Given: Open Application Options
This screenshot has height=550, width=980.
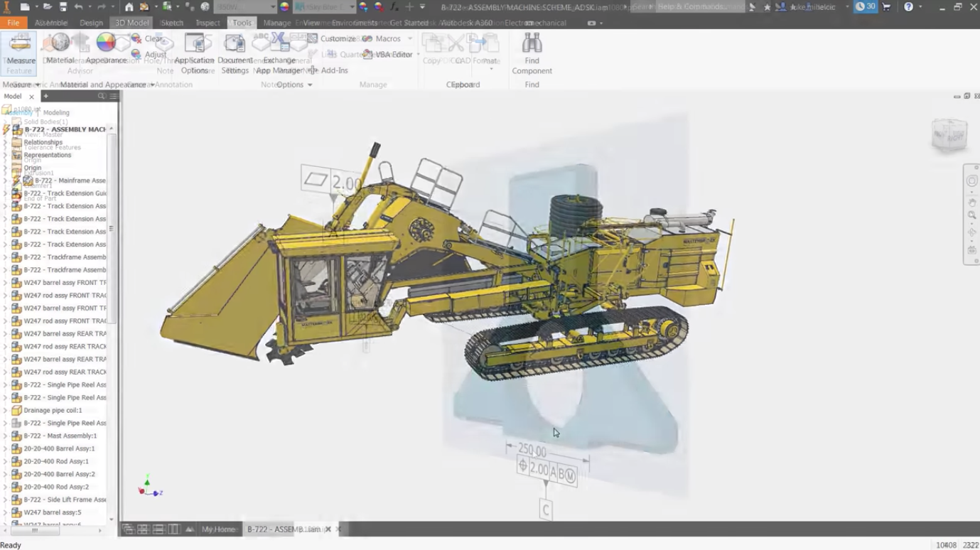Looking at the screenshot, I should click(x=194, y=53).
